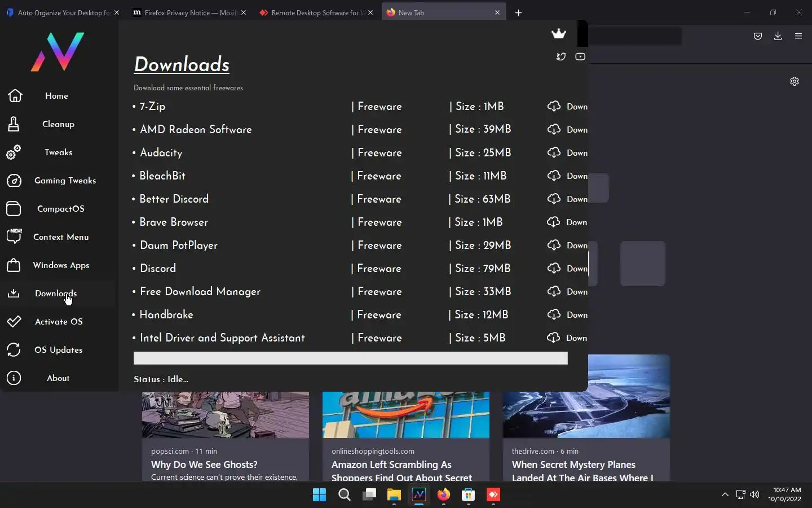Open the Twitter bird icon
The height and width of the screenshot is (508, 812).
coord(561,56)
